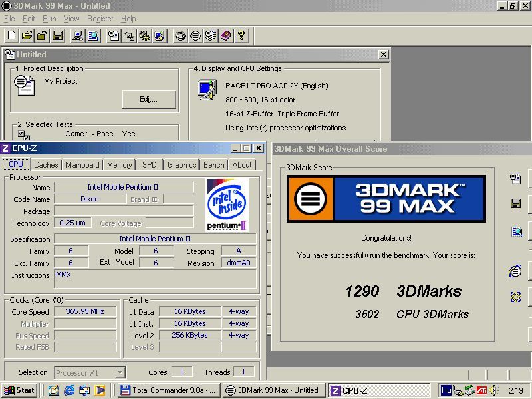Image resolution: width=532 pixels, height=399 pixels.
Task: Launch Internet Explorer from quick launch
Action: pos(69,390)
